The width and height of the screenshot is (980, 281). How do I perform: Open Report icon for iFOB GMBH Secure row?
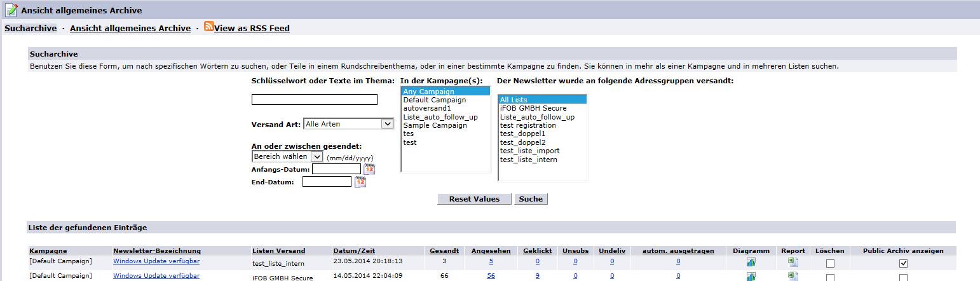point(793,276)
